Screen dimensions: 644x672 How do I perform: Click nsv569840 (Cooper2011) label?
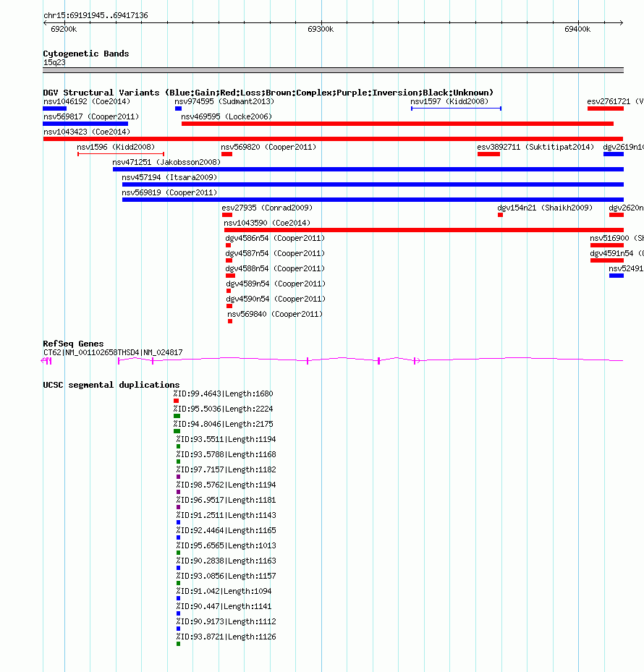(275, 315)
